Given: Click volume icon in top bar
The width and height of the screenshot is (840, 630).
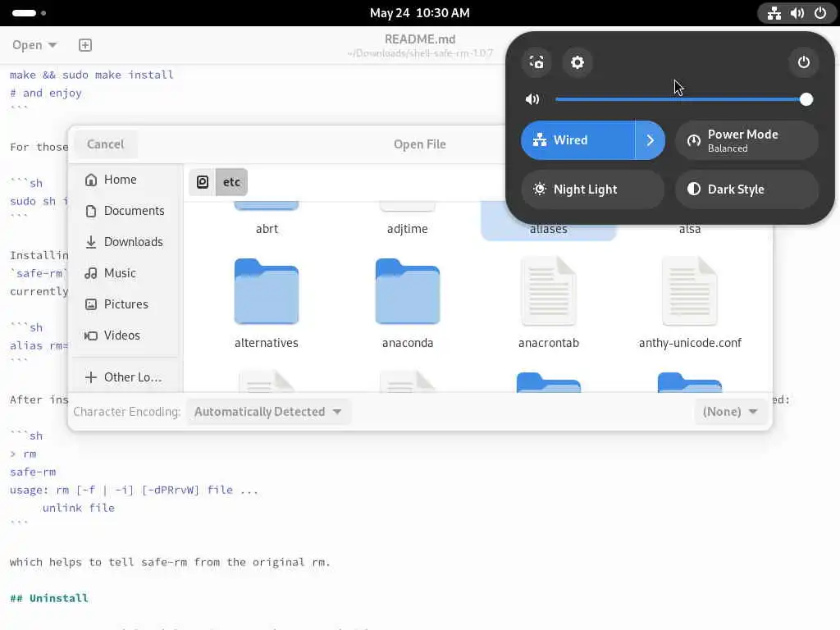Looking at the screenshot, I should pos(797,13).
